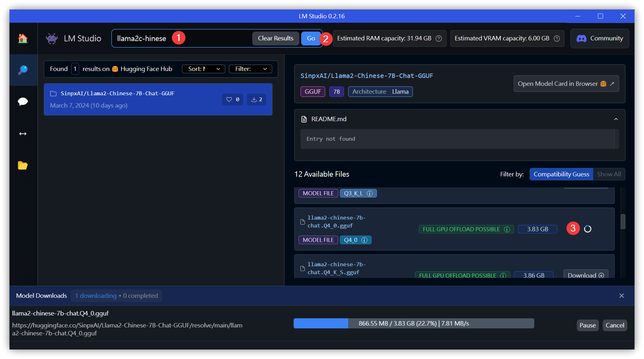Click the Q4_0 quantization info icon
Screen dimensions: 644x359
pyautogui.click(x=364, y=240)
